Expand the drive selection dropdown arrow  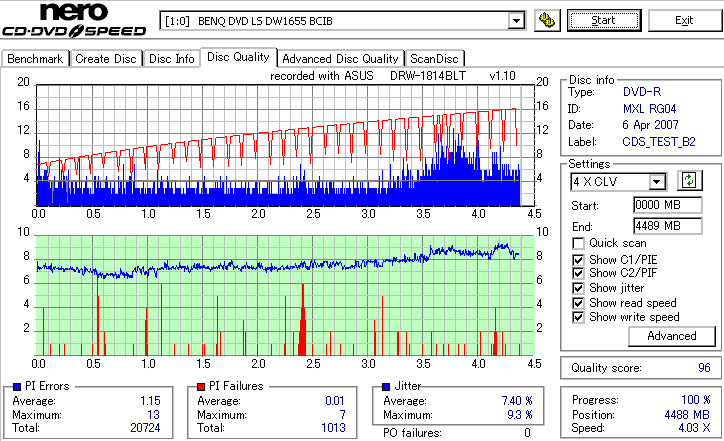(516, 21)
